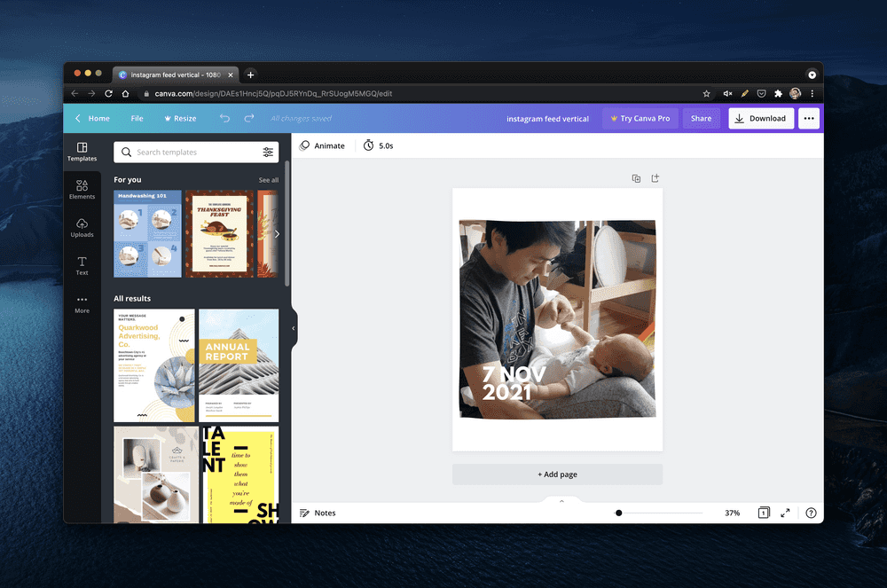Click the Share button
Screen dimensions: 887x588
(x=701, y=118)
